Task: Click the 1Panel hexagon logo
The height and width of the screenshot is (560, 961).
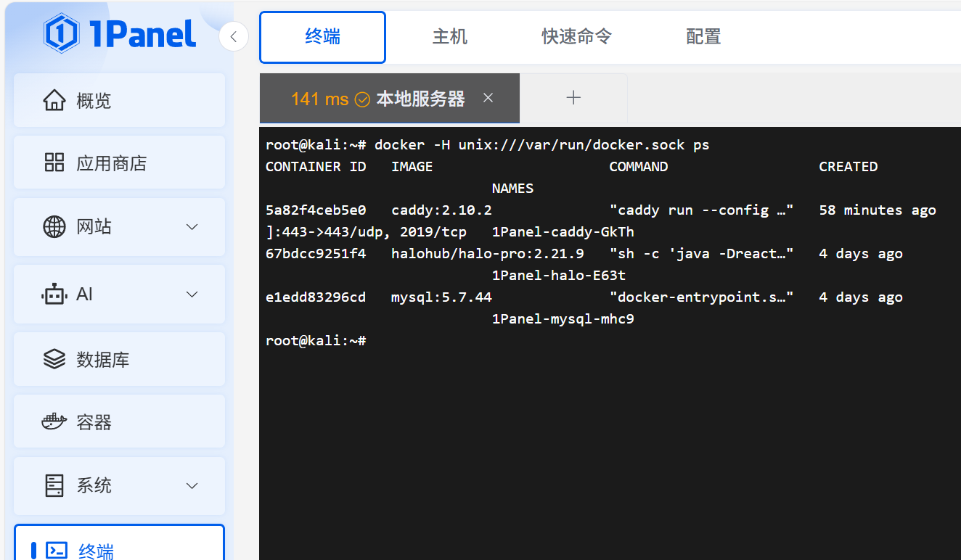Action: click(61, 33)
